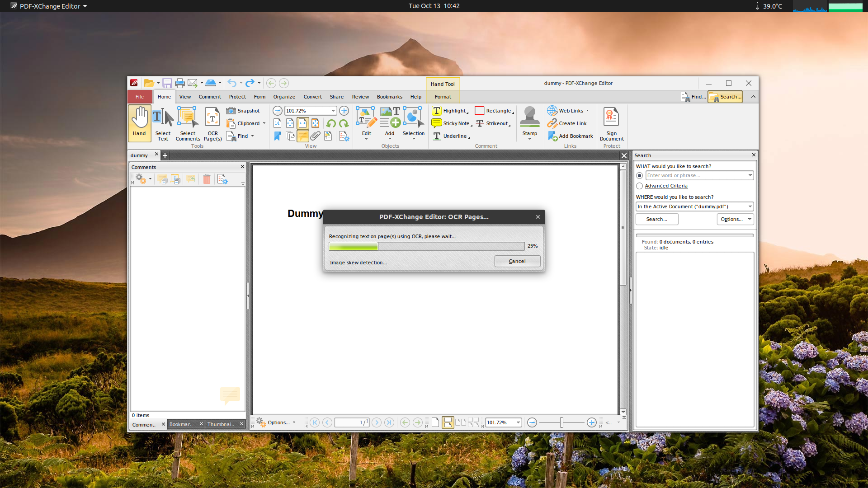The image size is (868, 488).
Task: Switch to the Convert ribbon tab
Action: click(312, 97)
